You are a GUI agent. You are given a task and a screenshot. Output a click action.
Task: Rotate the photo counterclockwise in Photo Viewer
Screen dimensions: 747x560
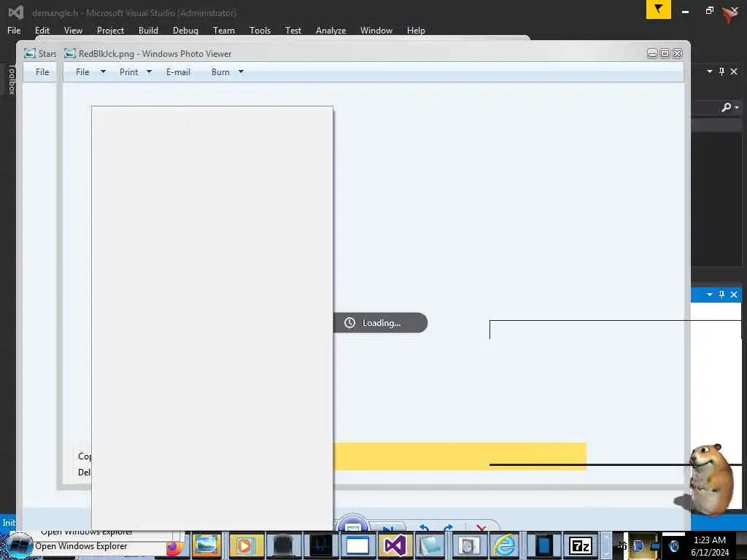[424, 528]
